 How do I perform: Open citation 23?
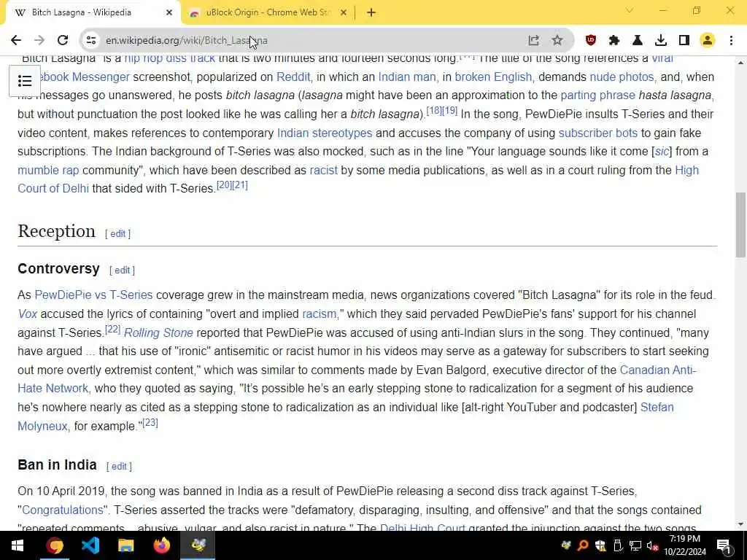(150, 422)
